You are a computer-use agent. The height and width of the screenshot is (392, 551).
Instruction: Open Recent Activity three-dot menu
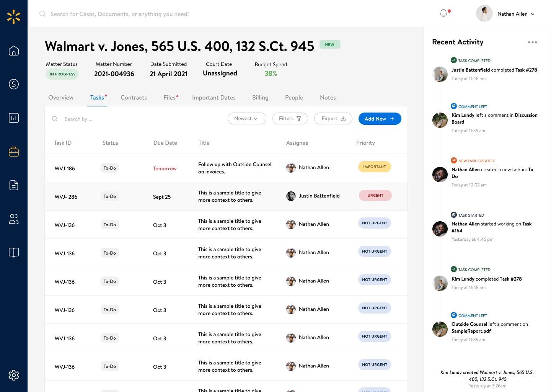pyautogui.click(x=532, y=42)
